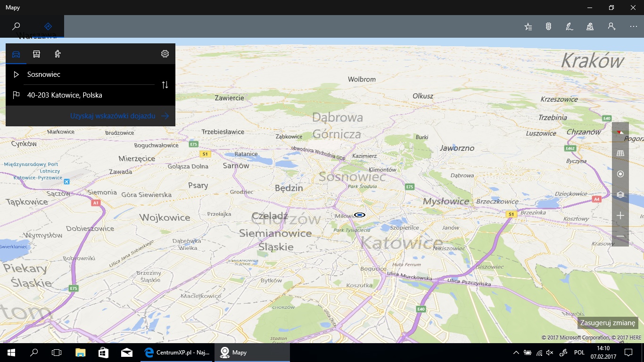Open battery status tray icon
The height and width of the screenshot is (362, 644).
click(528, 353)
